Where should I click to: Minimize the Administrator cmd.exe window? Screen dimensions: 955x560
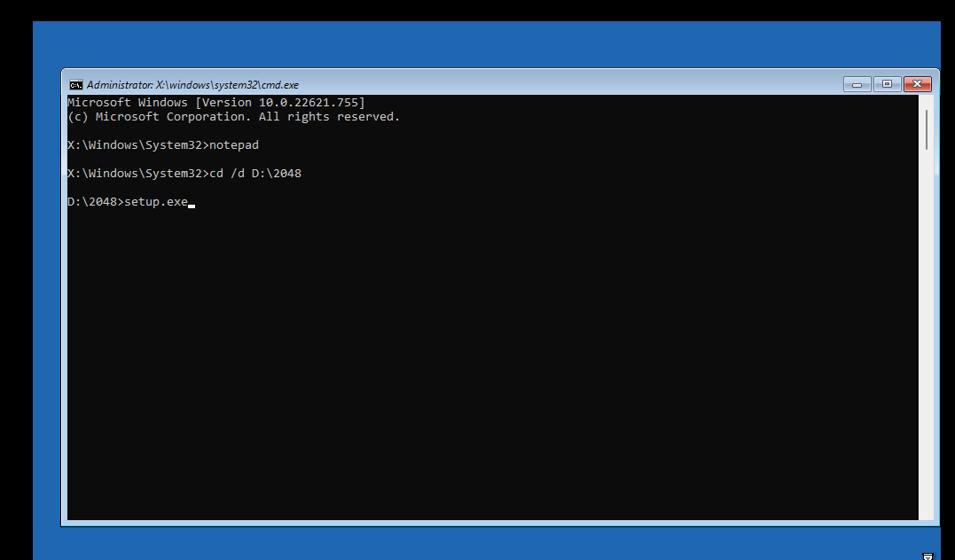point(857,84)
